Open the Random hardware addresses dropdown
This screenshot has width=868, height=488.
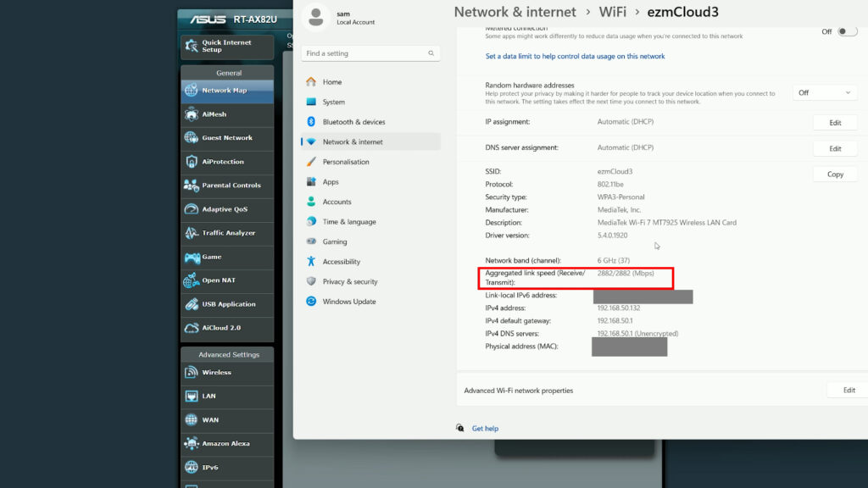click(x=825, y=91)
